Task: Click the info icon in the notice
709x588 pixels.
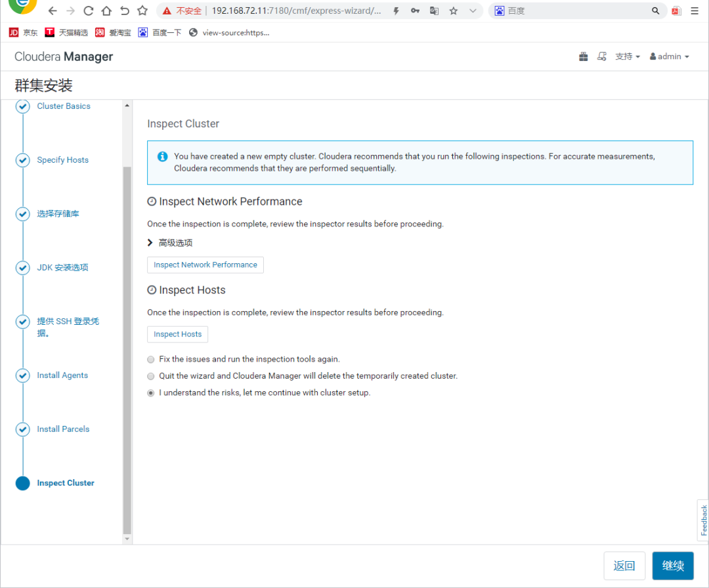Action: [x=162, y=156]
